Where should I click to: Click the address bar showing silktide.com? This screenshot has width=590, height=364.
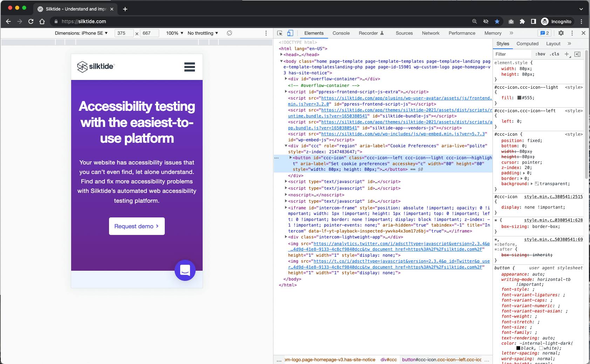[x=259, y=21]
